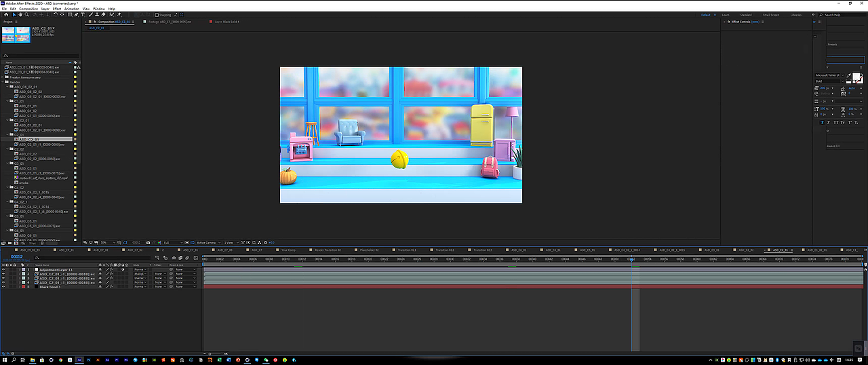868x365 pixels.
Task: Hide Adjustment Layer 13 with its eye toggle
Action: click(3, 269)
